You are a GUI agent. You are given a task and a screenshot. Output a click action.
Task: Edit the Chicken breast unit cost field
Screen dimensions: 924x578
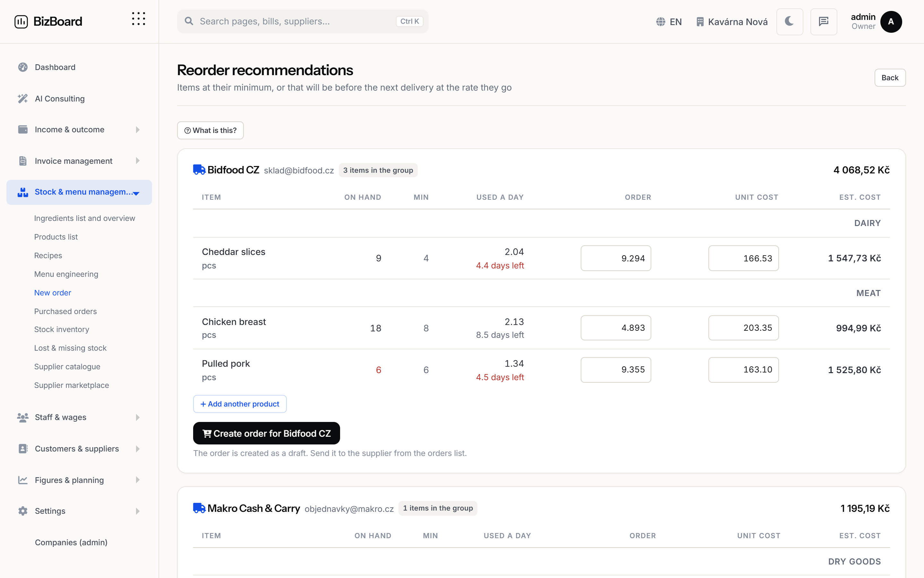(743, 328)
